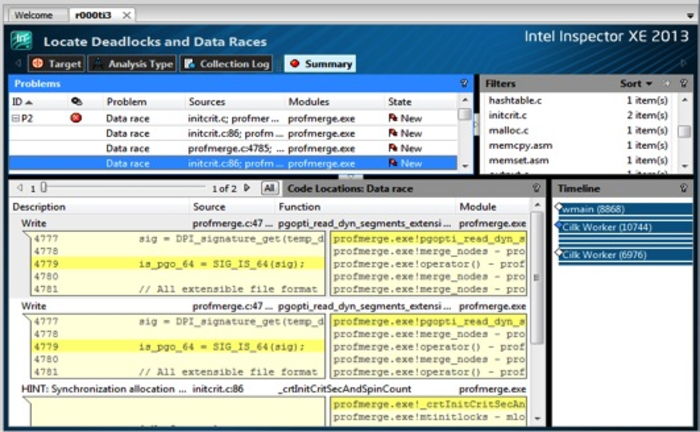Open Code Locations pane help icon
Image resolution: width=700 pixels, height=432 pixels.
coord(537,188)
